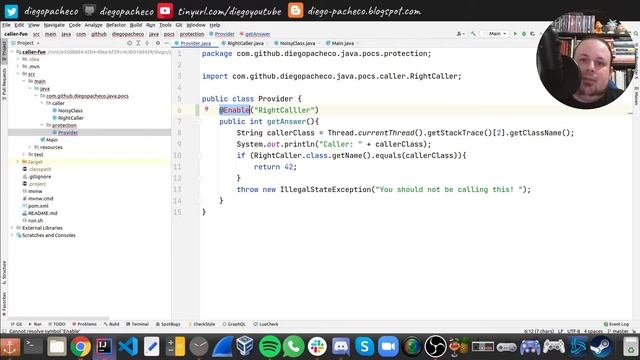Open the SpotBugs tool window button
The height and width of the screenshot is (360, 640).
[168, 324]
